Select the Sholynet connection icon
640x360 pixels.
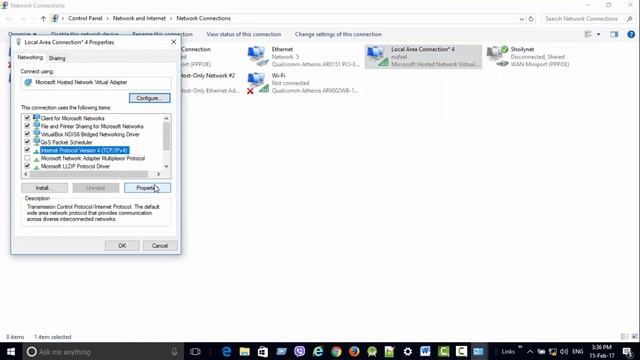497,56
